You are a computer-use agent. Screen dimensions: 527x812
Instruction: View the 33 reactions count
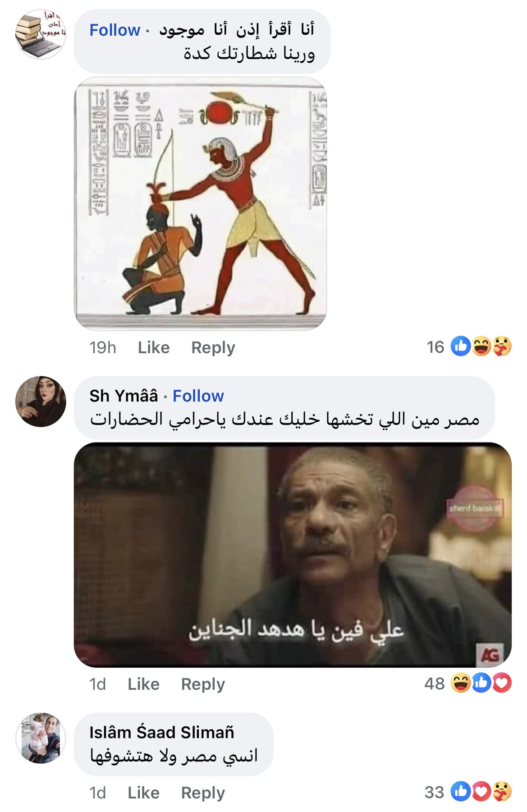pyautogui.click(x=434, y=792)
